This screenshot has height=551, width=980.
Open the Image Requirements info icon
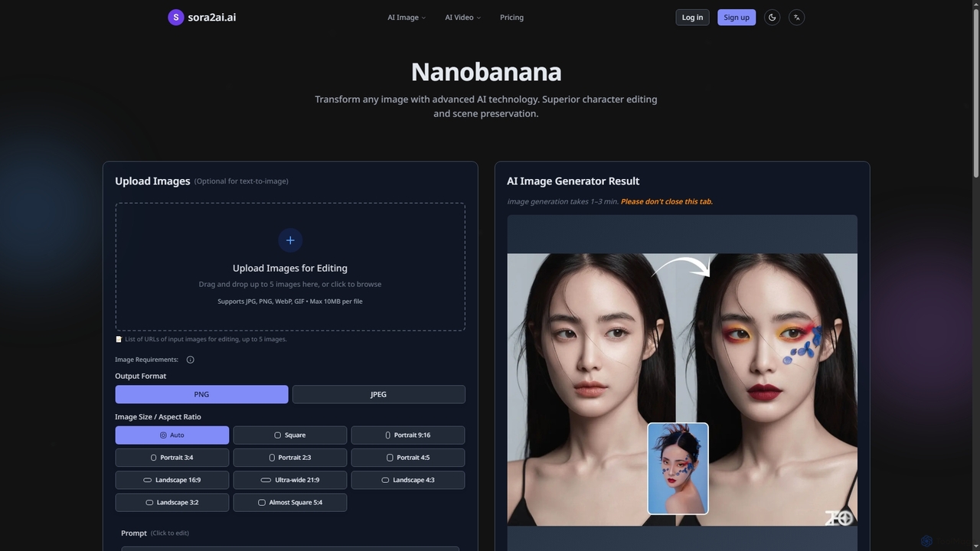point(191,360)
